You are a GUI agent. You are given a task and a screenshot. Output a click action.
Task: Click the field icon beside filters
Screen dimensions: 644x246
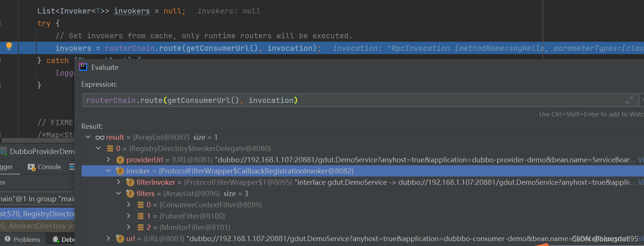(x=130, y=194)
